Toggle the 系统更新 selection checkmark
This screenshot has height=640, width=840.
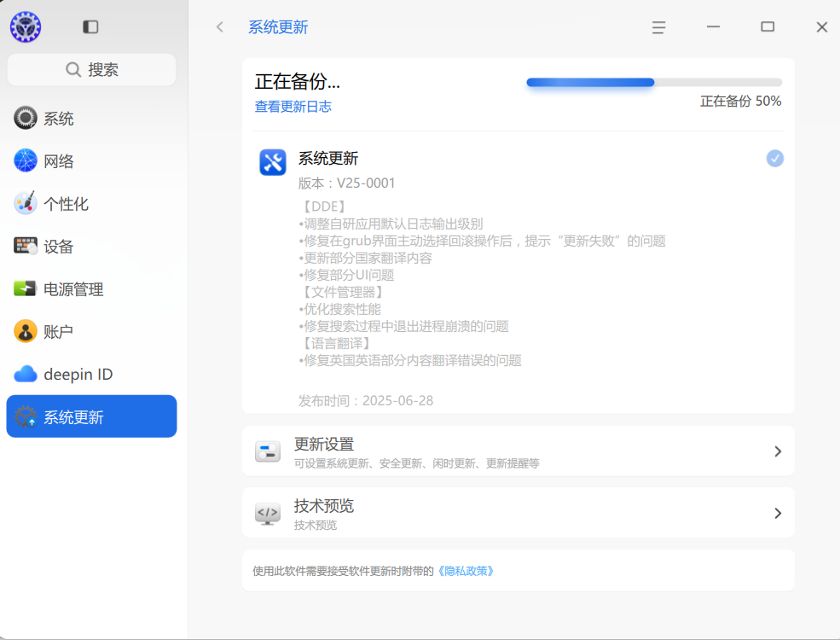click(x=774, y=159)
